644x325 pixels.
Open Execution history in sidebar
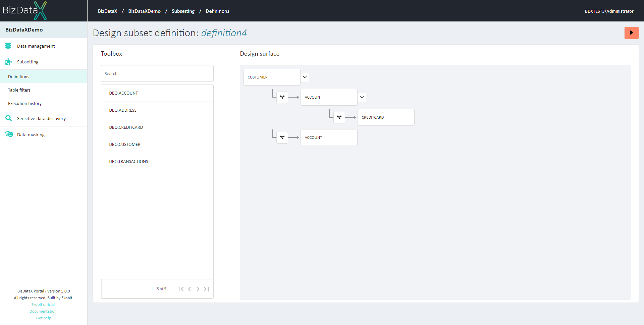(x=44, y=103)
